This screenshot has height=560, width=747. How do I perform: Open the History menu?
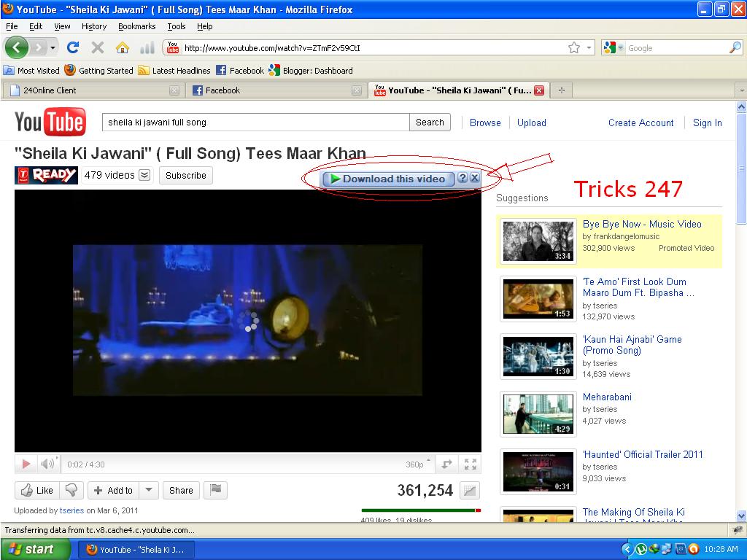click(x=94, y=26)
